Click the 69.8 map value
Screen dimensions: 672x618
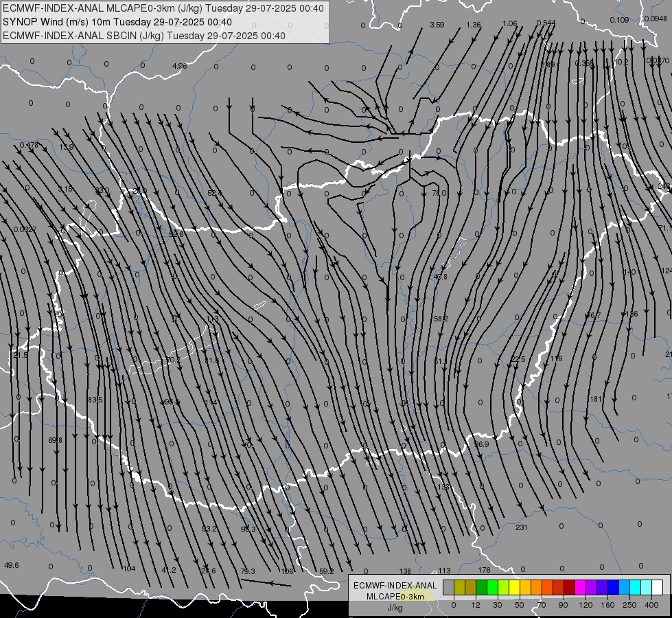point(55,440)
